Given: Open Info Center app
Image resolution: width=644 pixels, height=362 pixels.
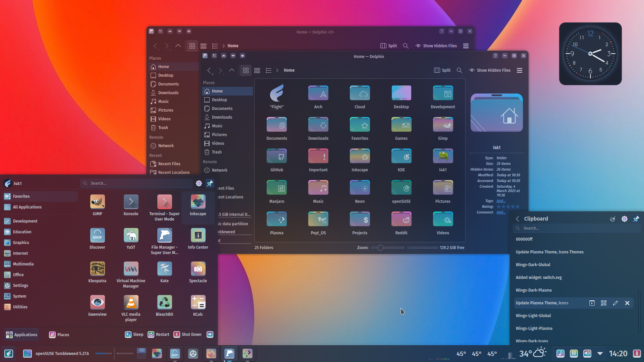Looking at the screenshot, I should click(198, 239).
